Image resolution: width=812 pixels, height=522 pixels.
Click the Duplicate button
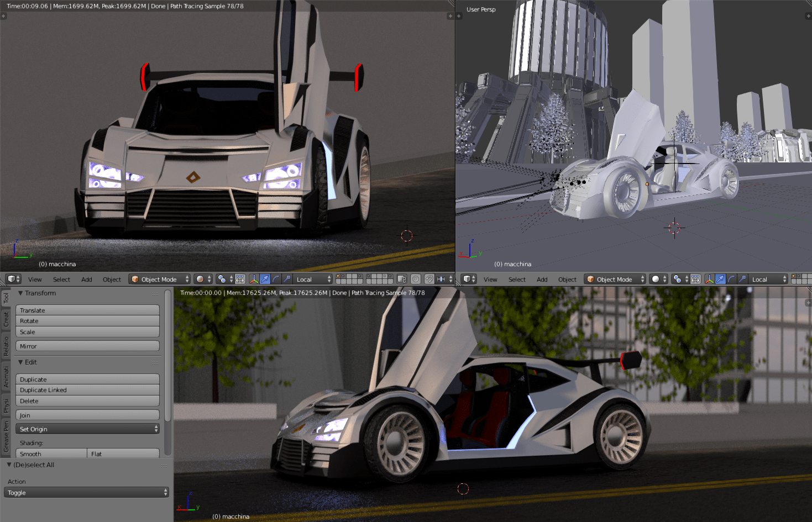[x=87, y=379]
